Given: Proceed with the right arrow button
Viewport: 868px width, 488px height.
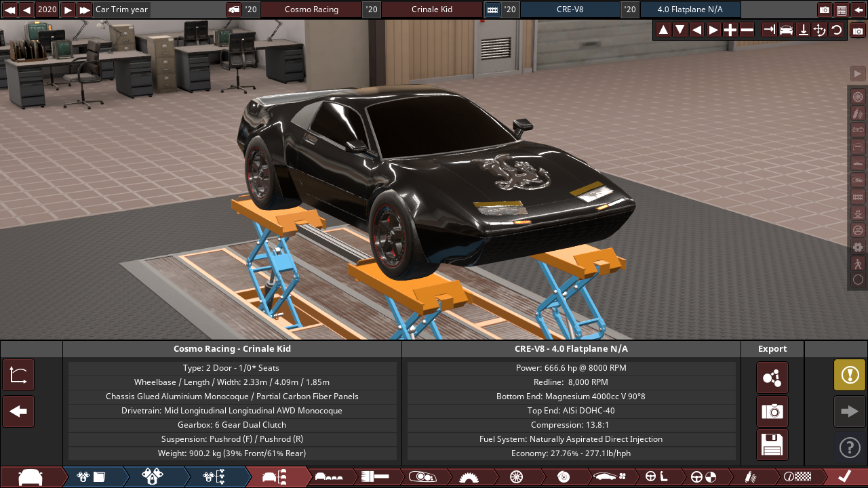Looking at the screenshot, I should click(850, 411).
